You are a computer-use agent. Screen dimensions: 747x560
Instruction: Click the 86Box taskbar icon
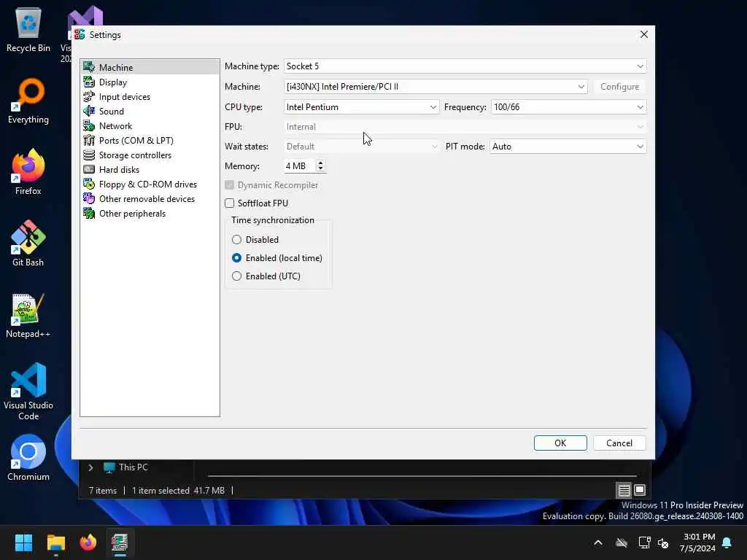coord(120,542)
